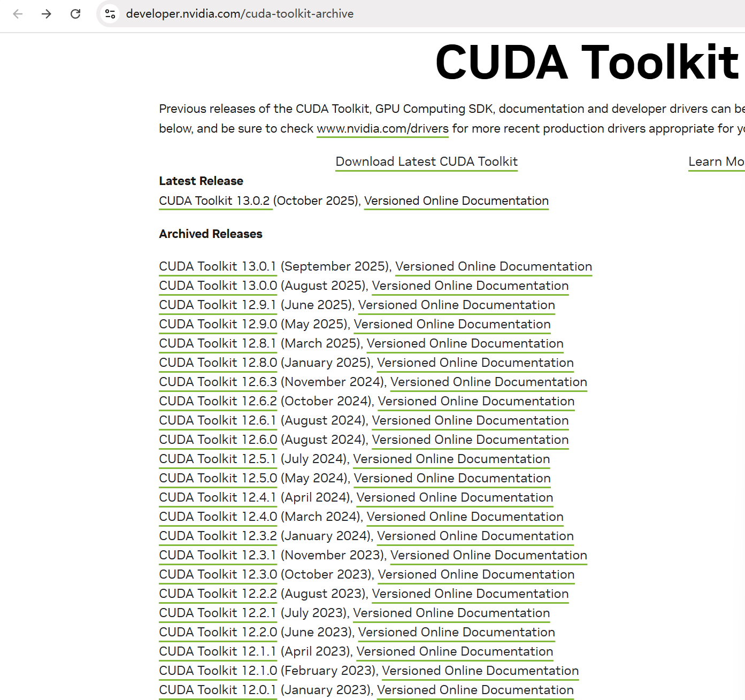This screenshot has width=745, height=700.
Task: Open CUDA Toolkit 12.5.1 link
Action: [218, 459]
